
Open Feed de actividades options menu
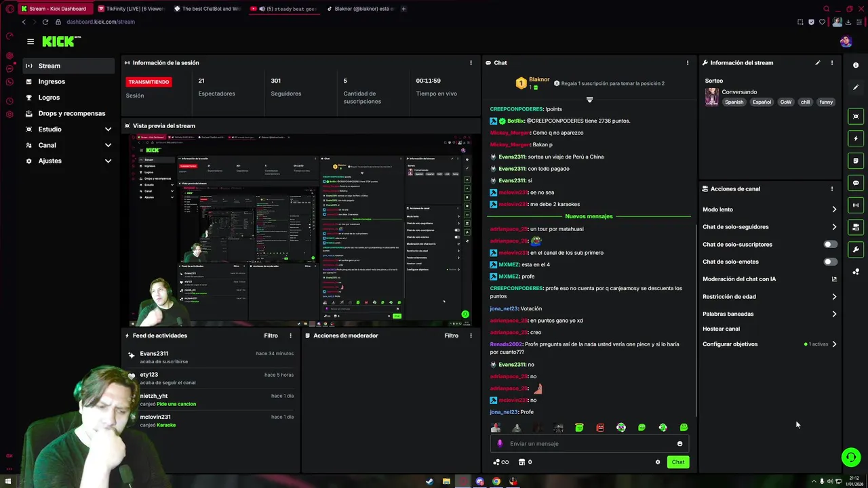pyautogui.click(x=290, y=335)
